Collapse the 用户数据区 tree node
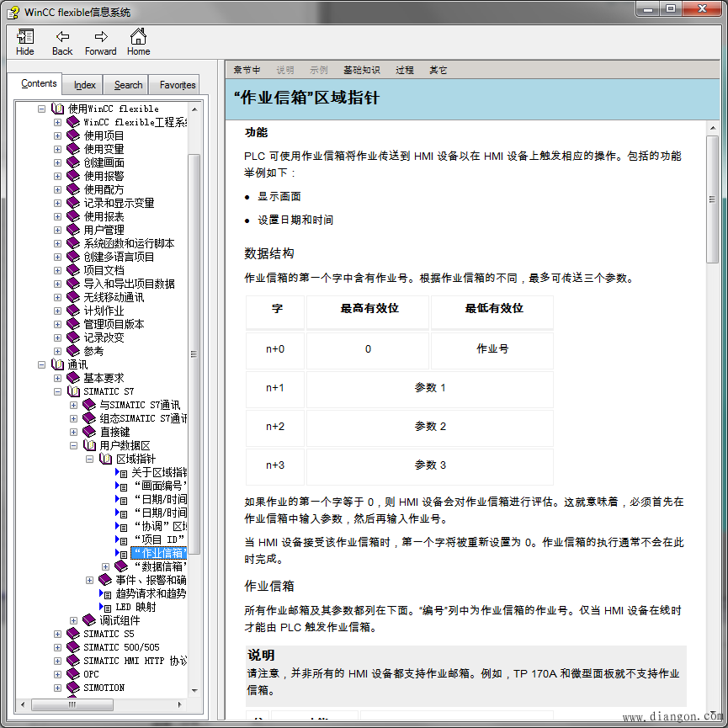The height and width of the screenshot is (728, 728). tap(74, 445)
